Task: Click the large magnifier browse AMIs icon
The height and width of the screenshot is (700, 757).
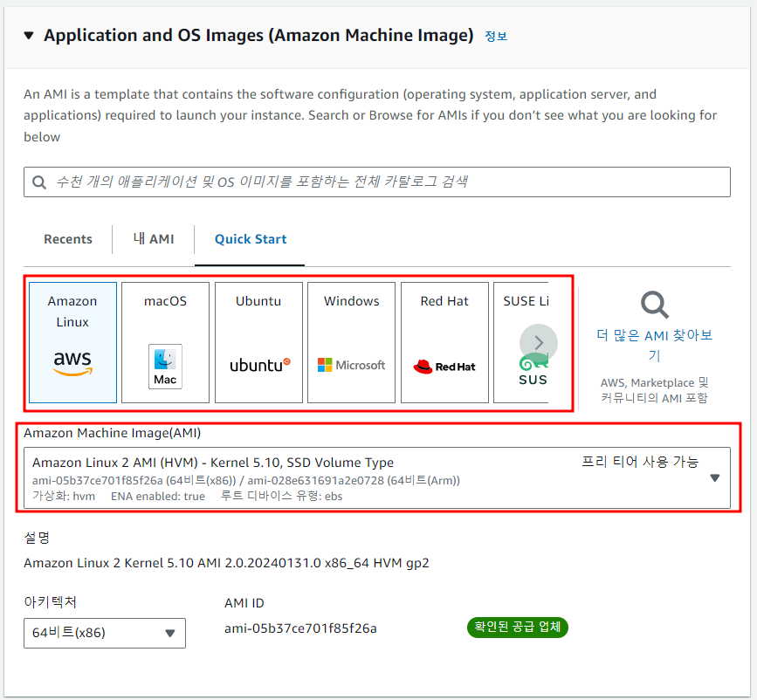Action: tap(655, 305)
